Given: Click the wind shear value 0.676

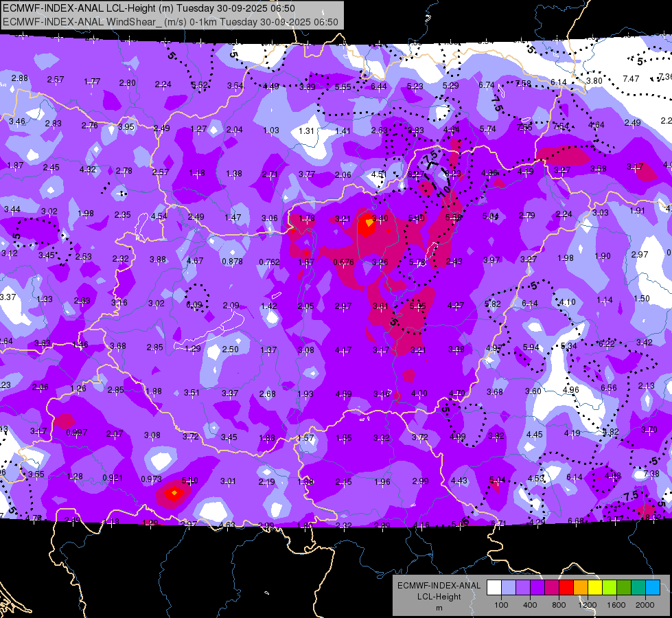Looking at the screenshot, I should click(x=343, y=262).
